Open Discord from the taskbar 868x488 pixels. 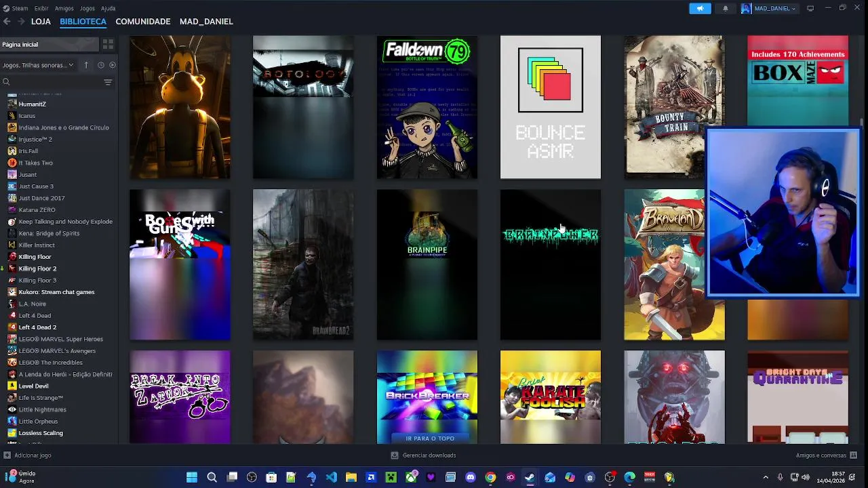(x=471, y=477)
